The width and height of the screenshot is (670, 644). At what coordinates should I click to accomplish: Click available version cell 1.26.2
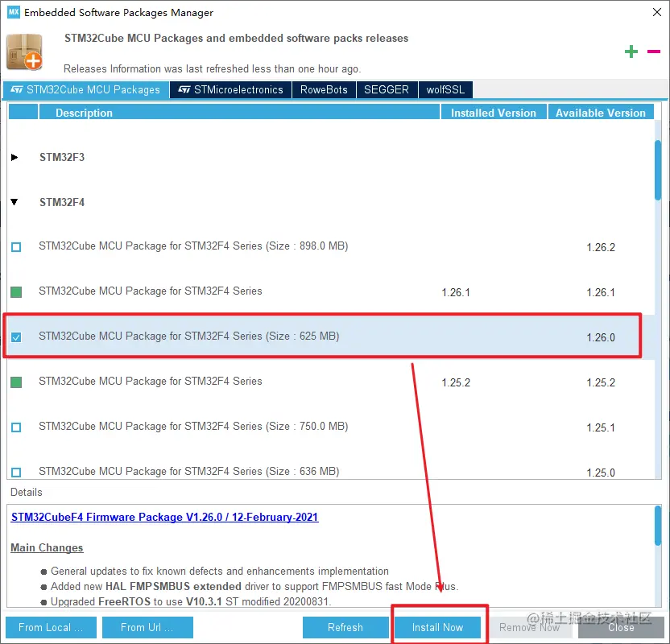point(601,247)
